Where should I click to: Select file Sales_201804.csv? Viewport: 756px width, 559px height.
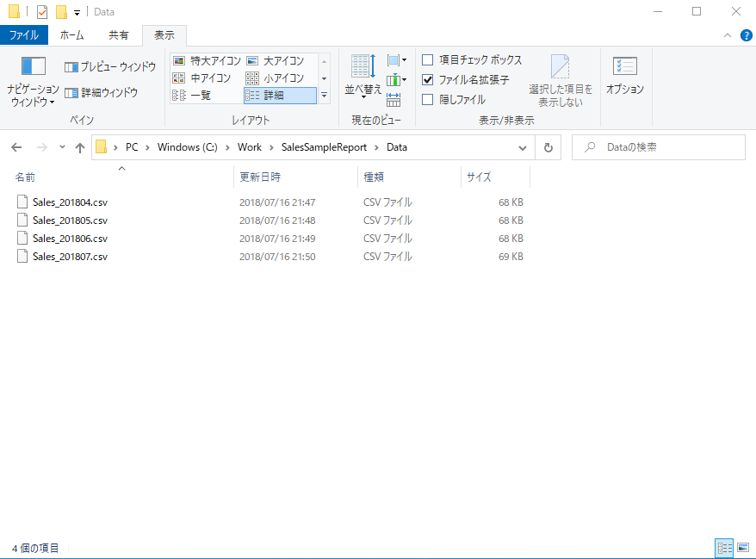[70, 202]
